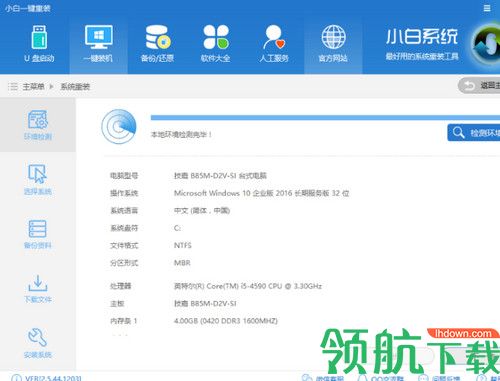
Task: Select the 环境检测 step in sidebar
Action: pyautogui.click(x=38, y=125)
